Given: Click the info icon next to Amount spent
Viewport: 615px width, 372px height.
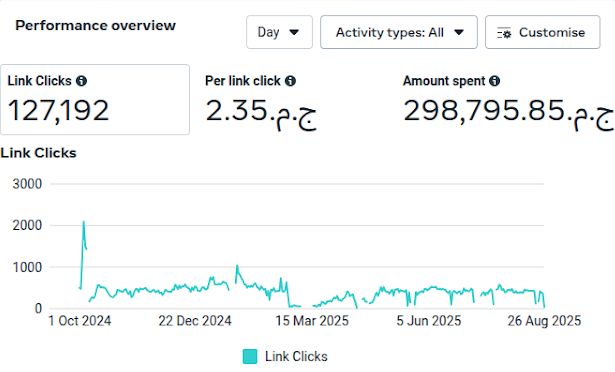Looking at the screenshot, I should (x=495, y=81).
